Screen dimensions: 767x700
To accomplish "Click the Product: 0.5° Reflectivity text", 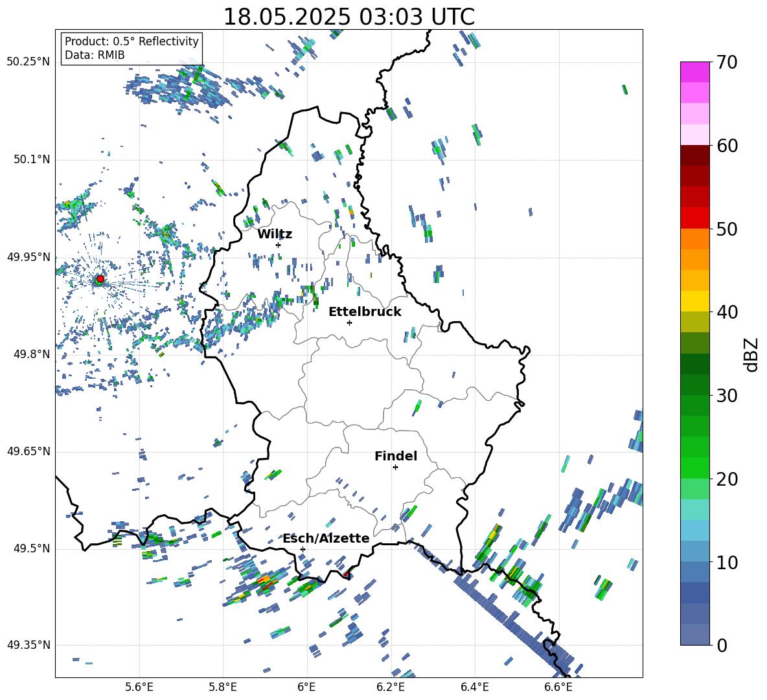I will (132, 41).
